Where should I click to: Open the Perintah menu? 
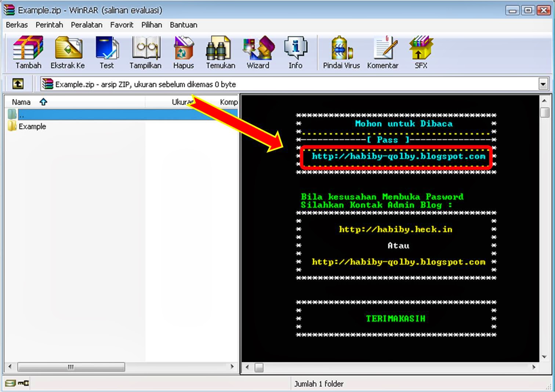pos(49,25)
